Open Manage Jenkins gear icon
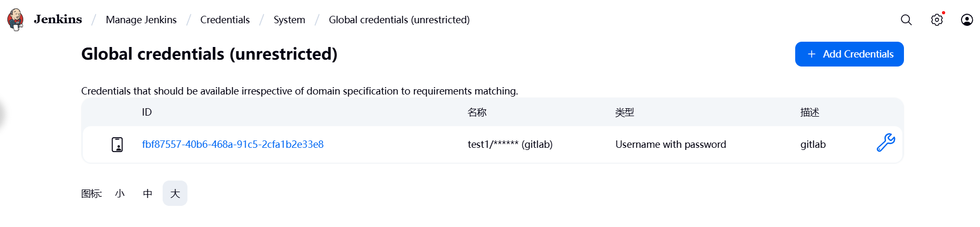Image resolution: width=980 pixels, height=227 pixels. (937, 20)
